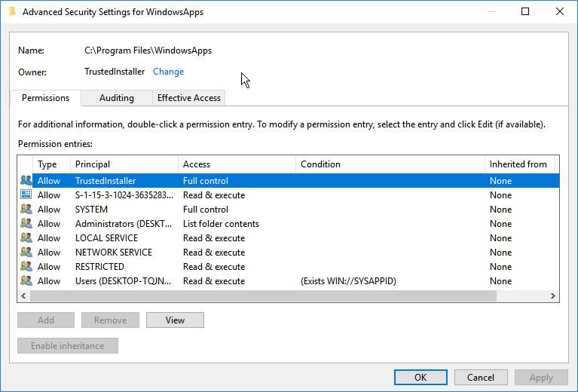Click the Cancel button
This screenshot has height=392, width=578.
[x=481, y=377]
